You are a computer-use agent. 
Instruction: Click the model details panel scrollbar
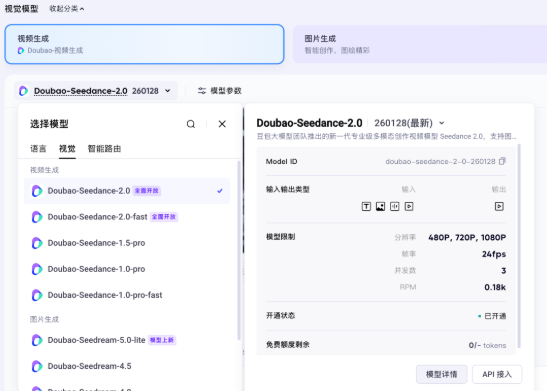pos(519,246)
